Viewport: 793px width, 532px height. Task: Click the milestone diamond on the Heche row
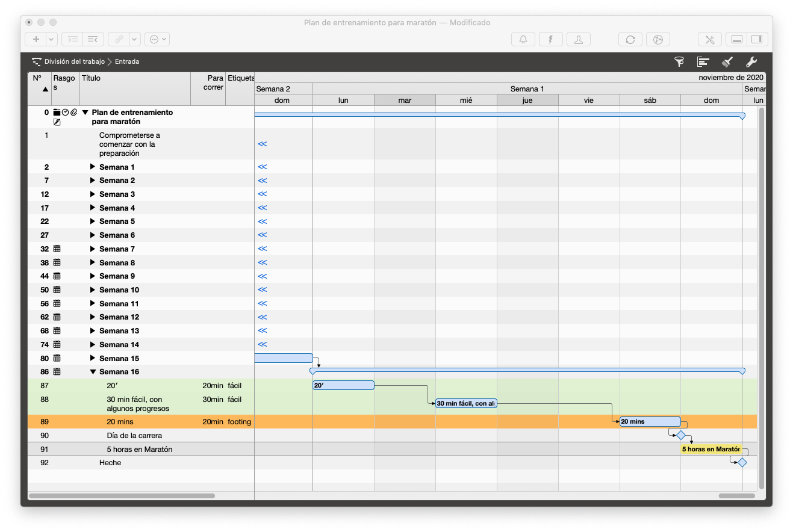742,462
